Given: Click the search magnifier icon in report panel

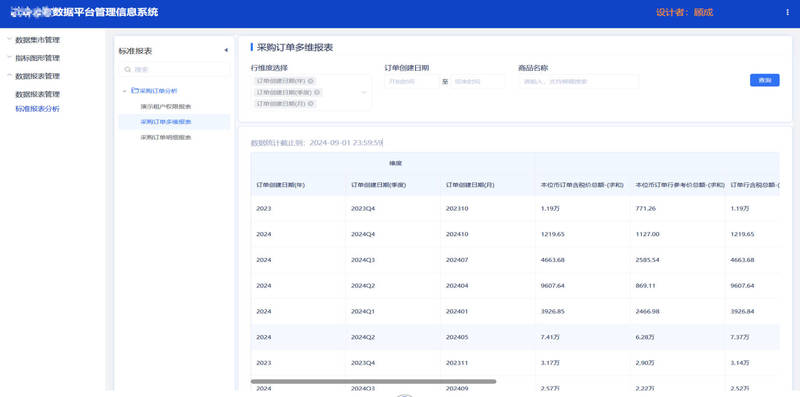Looking at the screenshot, I should pyautogui.click(x=128, y=69).
